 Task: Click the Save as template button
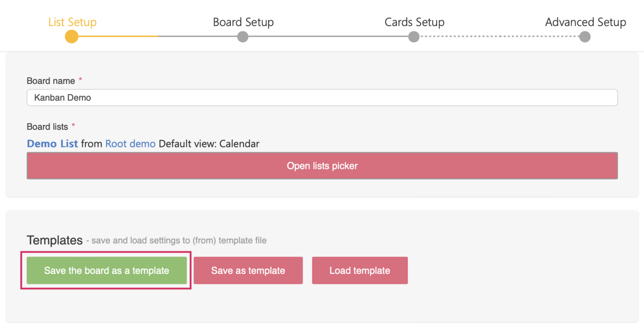248,270
